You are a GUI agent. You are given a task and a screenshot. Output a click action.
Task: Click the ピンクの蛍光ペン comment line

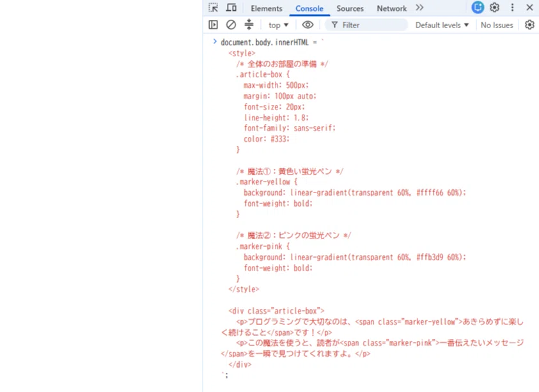click(x=293, y=235)
